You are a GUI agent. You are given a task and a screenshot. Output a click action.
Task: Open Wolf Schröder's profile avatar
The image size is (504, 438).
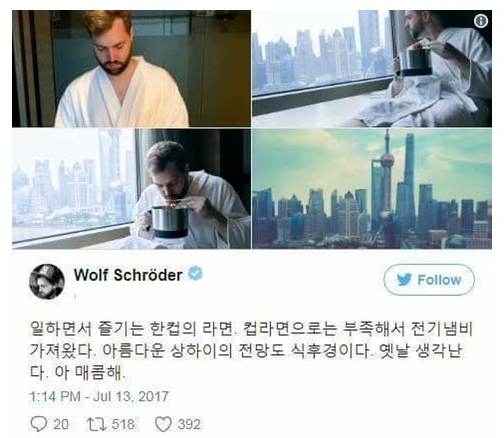(46, 281)
